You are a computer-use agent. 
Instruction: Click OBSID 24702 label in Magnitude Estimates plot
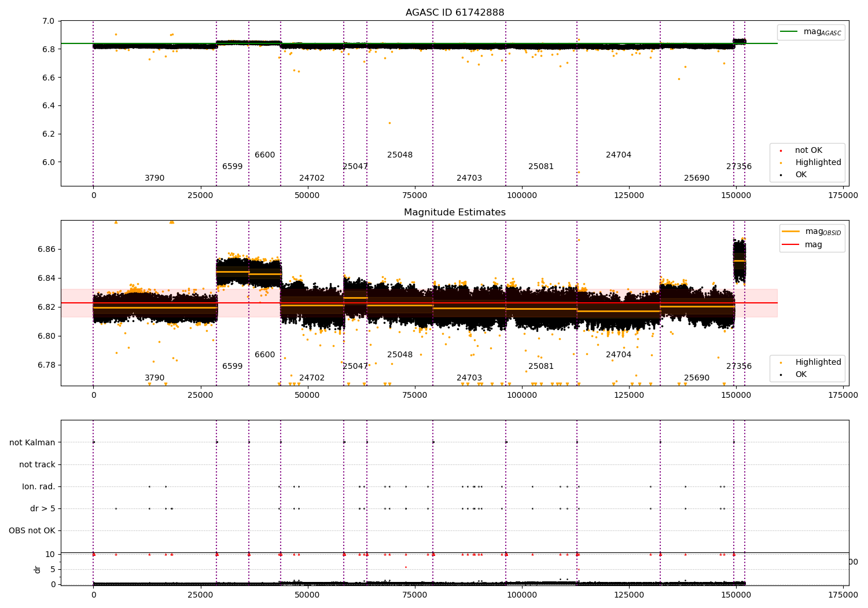(312, 378)
